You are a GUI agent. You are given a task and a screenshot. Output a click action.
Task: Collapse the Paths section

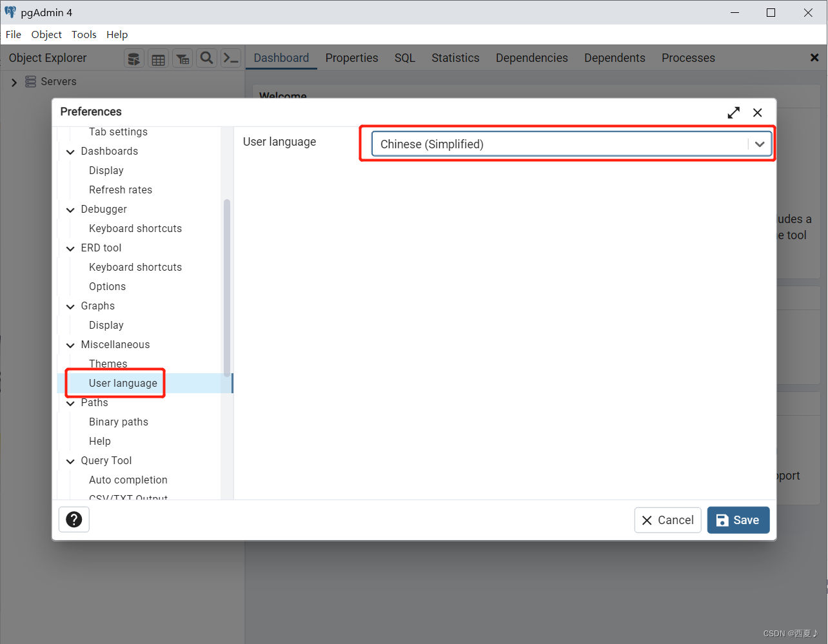[x=70, y=404]
